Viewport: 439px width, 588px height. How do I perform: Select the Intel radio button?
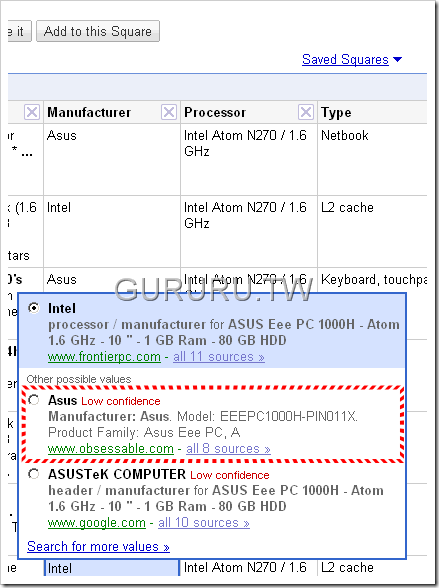pos(34,308)
